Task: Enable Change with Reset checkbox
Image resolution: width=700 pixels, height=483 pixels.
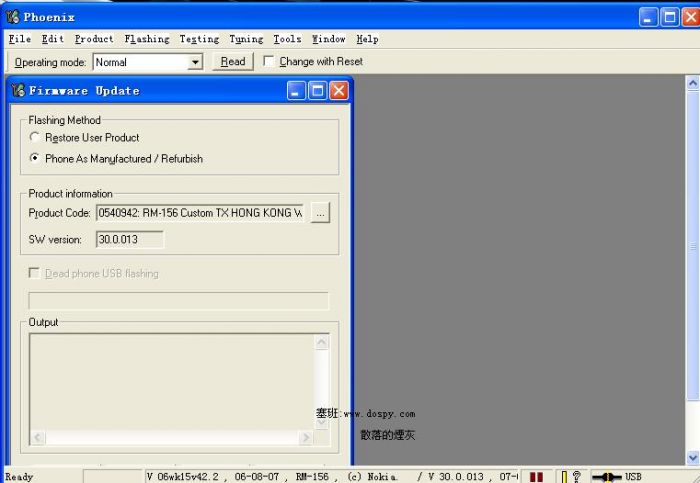Action: coord(268,61)
